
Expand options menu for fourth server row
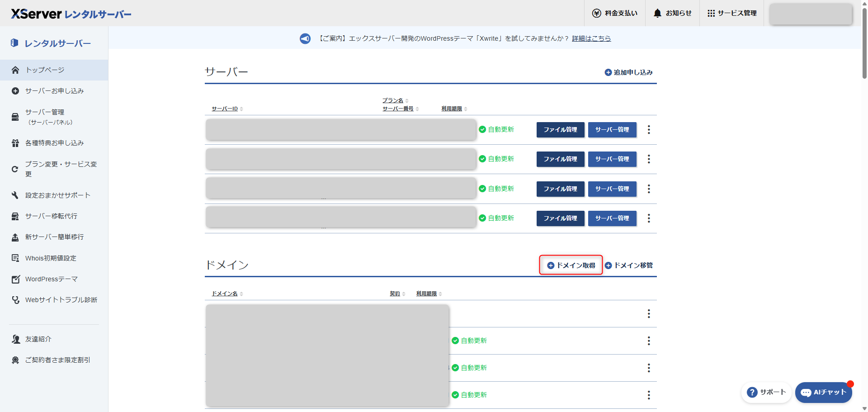[649, 218]
